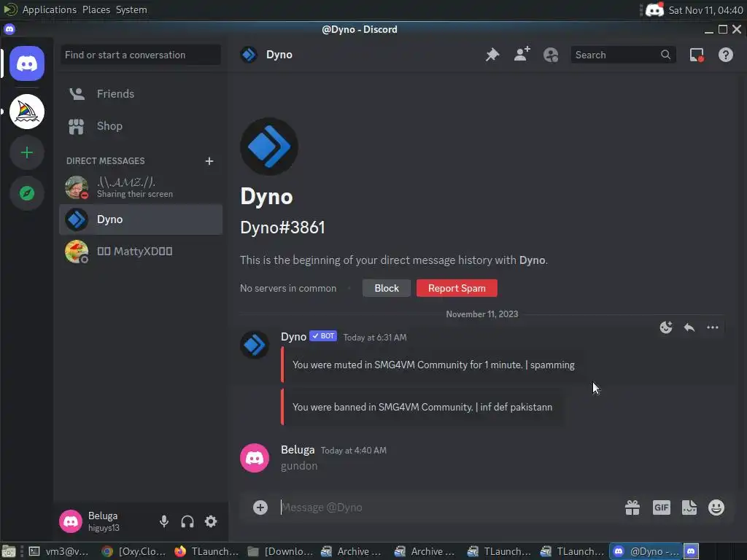The width and height of the screenshot is (747, 560).
Task: Click Beluga username in message
Action: [298, 449]
